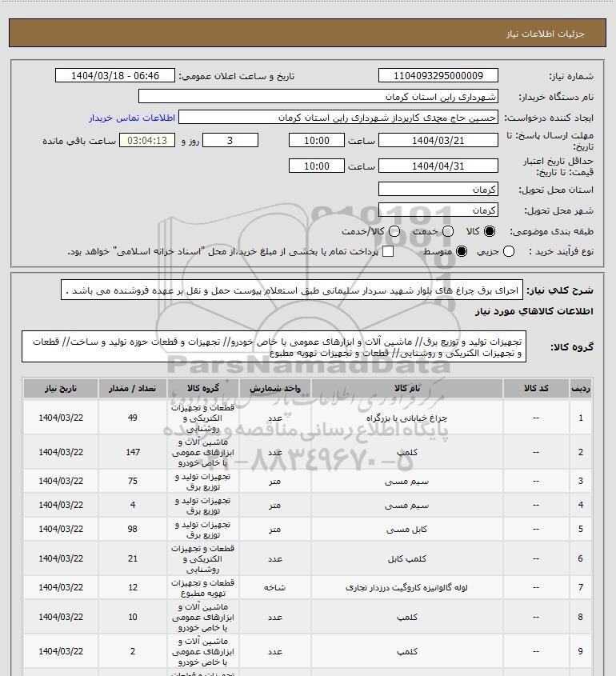Click the delivery city field کرمان

pos(438,210)
